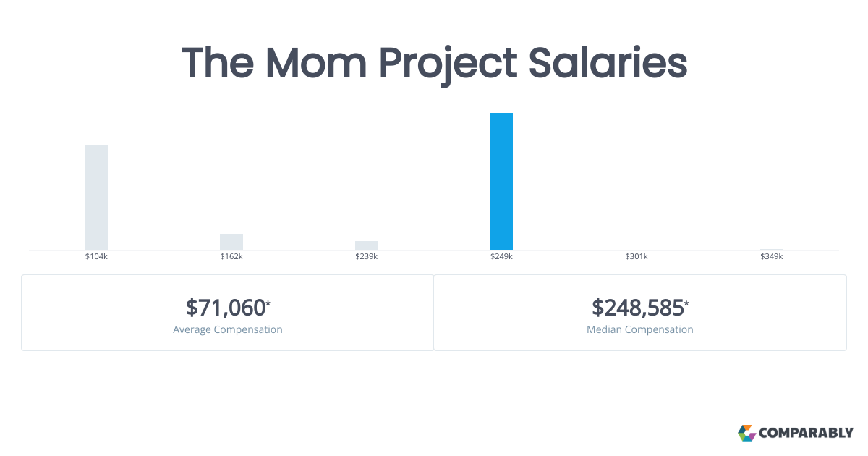Viewport: 868px width, 456px height.
Task: Click the Average Compensation caption
Action: pyautogui.click(x=228, y=329)
